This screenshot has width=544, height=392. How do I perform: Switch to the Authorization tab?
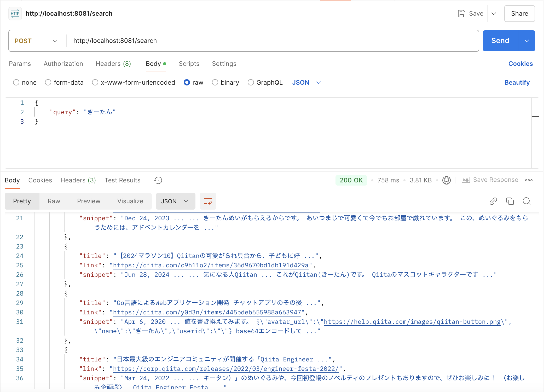pyautogui.click(x=63, y=64)
